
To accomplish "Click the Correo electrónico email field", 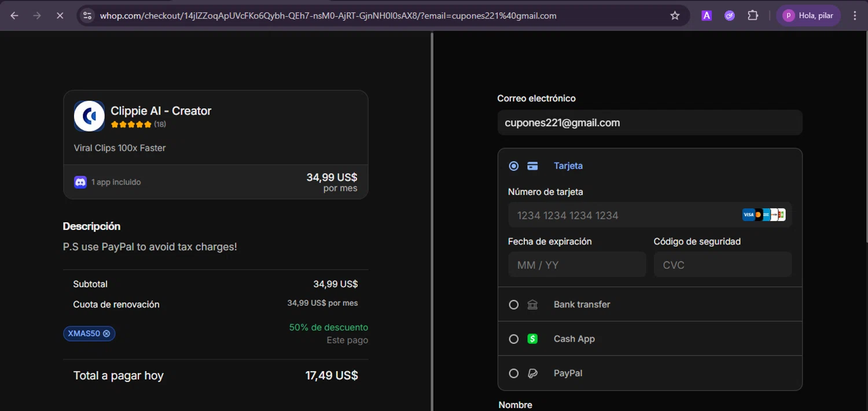I will [650, 123].
